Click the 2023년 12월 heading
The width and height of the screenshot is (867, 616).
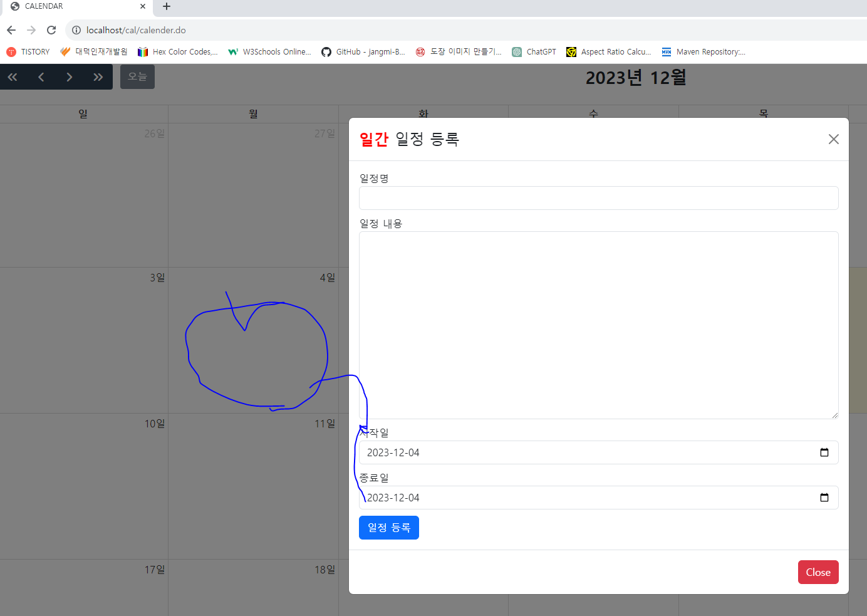click(636, 78)
